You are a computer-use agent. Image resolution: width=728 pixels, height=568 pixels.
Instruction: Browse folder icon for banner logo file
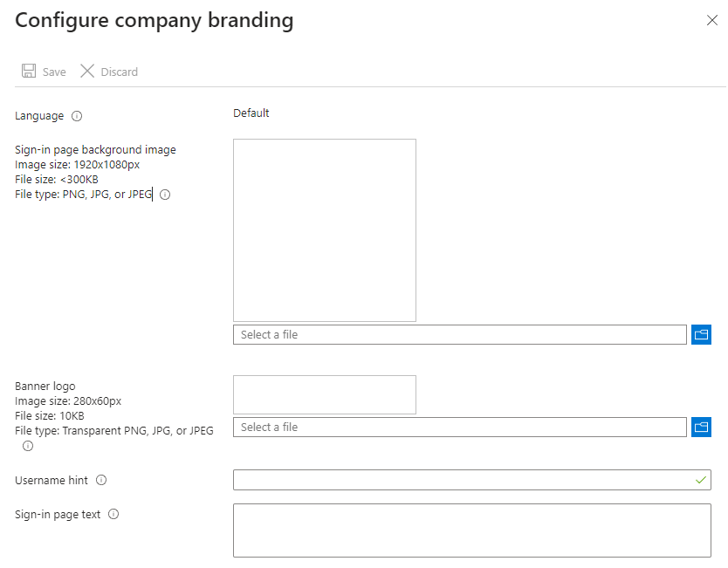tap(701, 427)
